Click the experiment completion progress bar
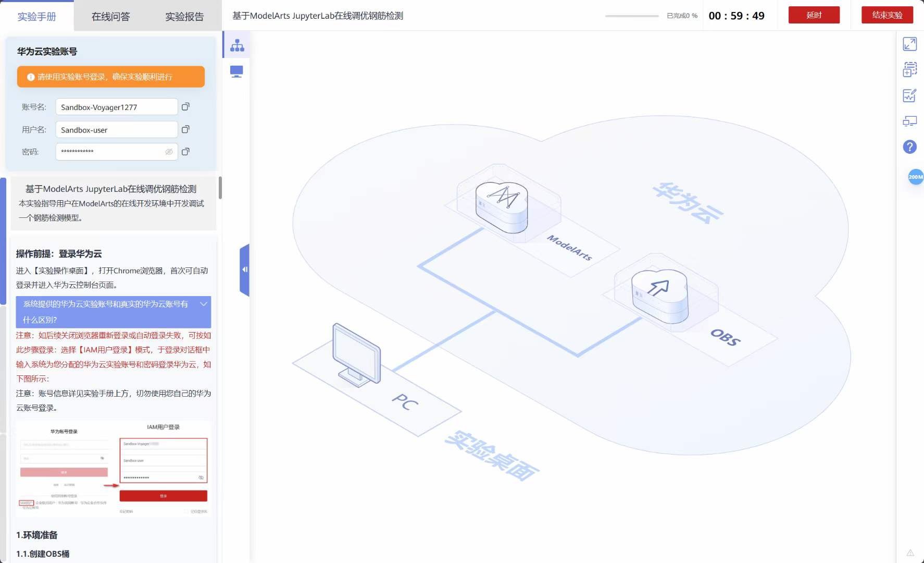The image size is (924, 563). (632, 16)
